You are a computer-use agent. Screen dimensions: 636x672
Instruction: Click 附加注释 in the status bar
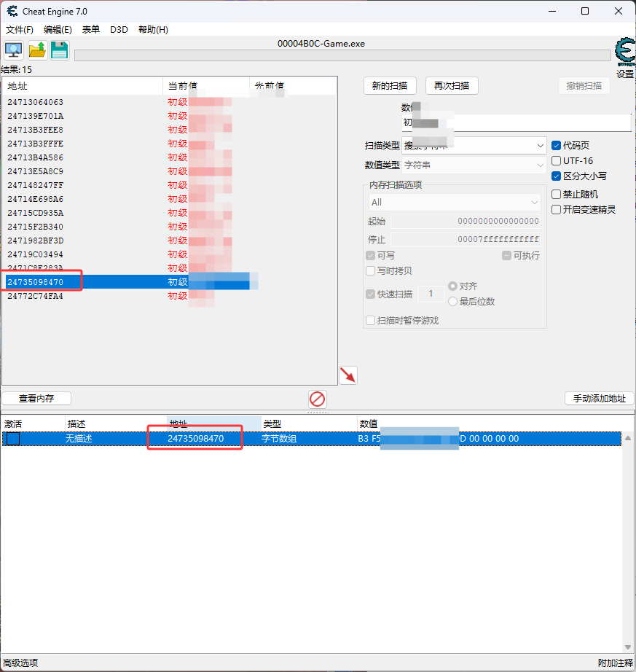click(x=616, y=663)
